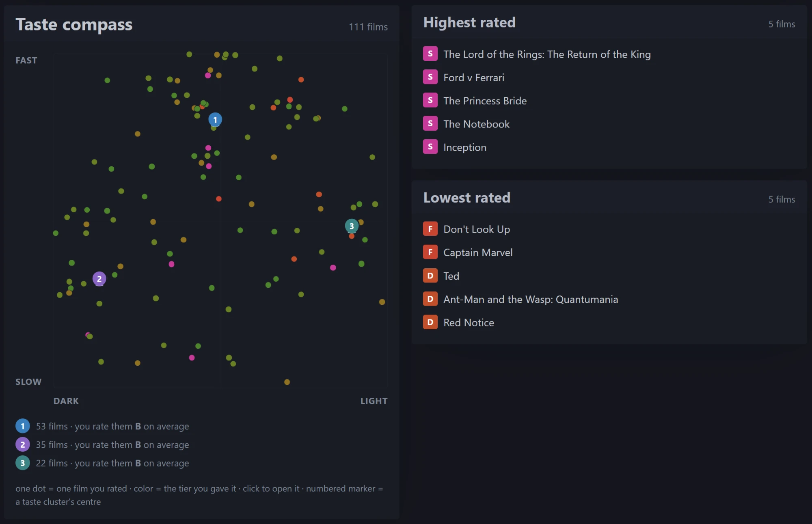Click the Highest rated heading

[469, 22]
